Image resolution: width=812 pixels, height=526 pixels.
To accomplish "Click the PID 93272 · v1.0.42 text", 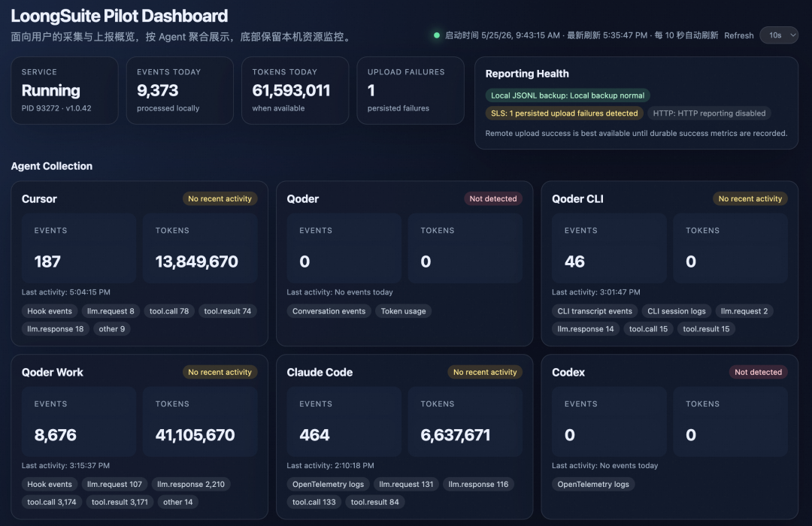I will (x=56, y=108).
